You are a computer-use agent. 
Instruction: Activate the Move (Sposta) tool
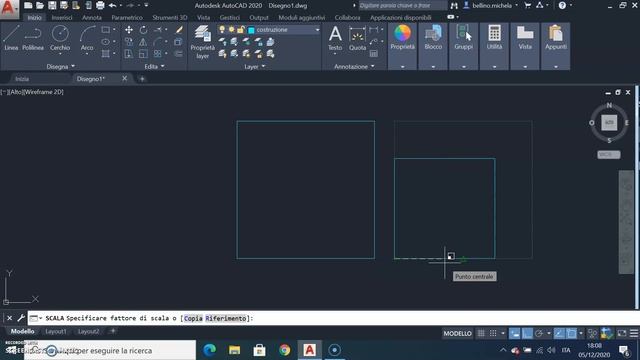point(129,30)
